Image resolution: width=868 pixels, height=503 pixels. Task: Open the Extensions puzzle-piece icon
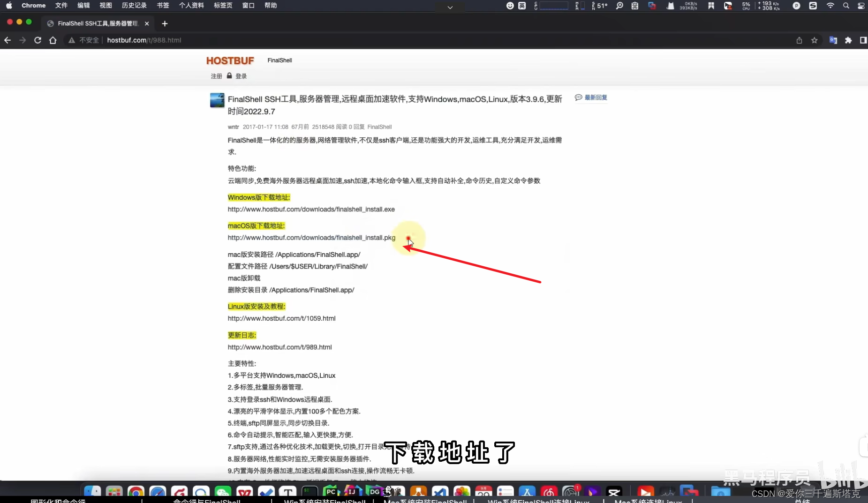click(x=848, y=40)
